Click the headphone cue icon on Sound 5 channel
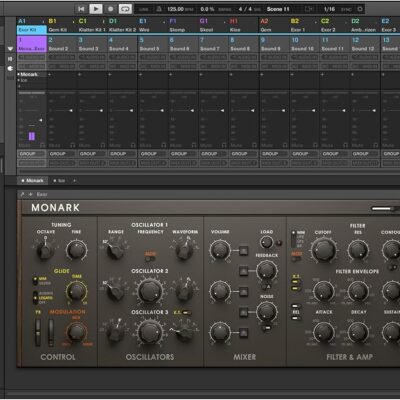The width and height of the screenshot is (400, 400). coord(164,145)
